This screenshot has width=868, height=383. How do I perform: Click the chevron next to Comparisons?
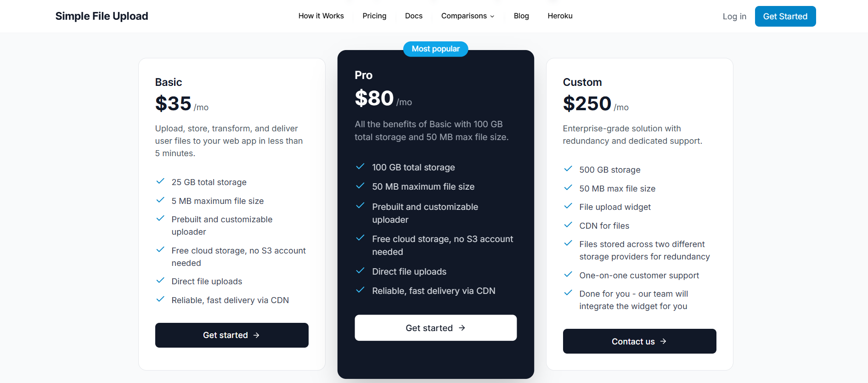(x=492, y=17)
